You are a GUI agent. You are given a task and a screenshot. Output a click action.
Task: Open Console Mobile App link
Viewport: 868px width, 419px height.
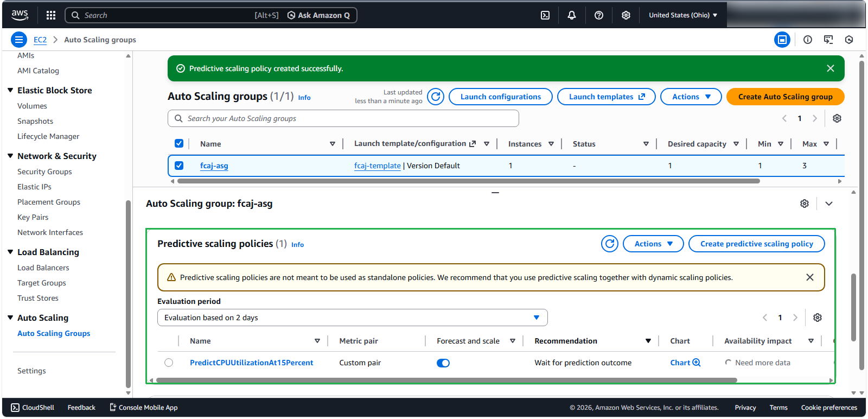pyautogui.click(x=144, y=408)
